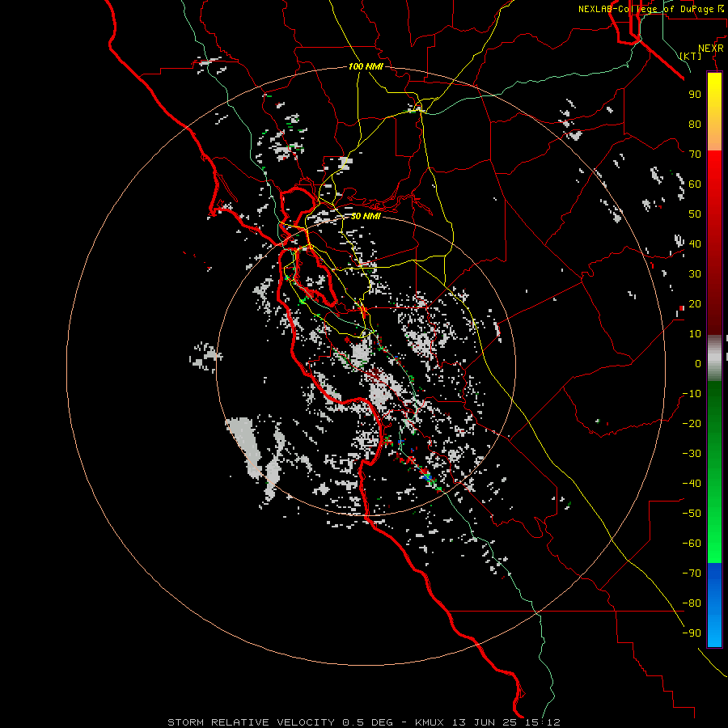The height and width of the screenshot is (728, 728).
Task: Click the 40 value on the scale
Action: tap(695, 244)
